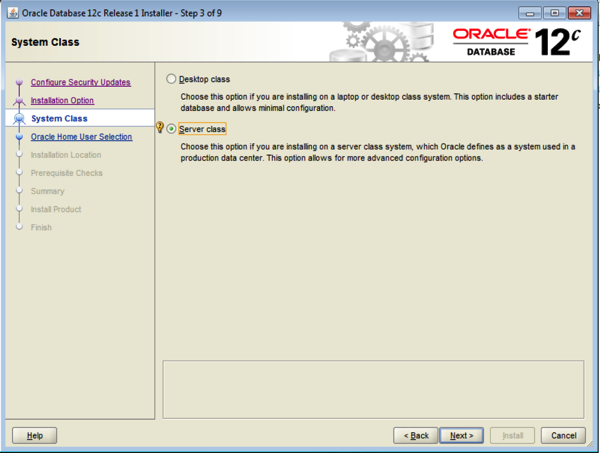Viewport: 600px width, 453px height.
Task: Maximize the installer window
Action: coord(554,13)
